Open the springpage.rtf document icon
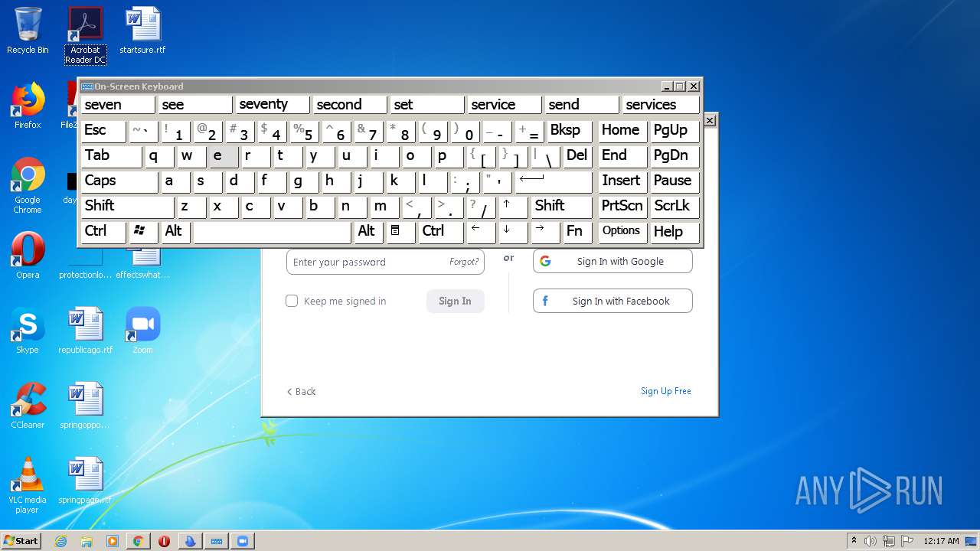 [x=85, y=481]
